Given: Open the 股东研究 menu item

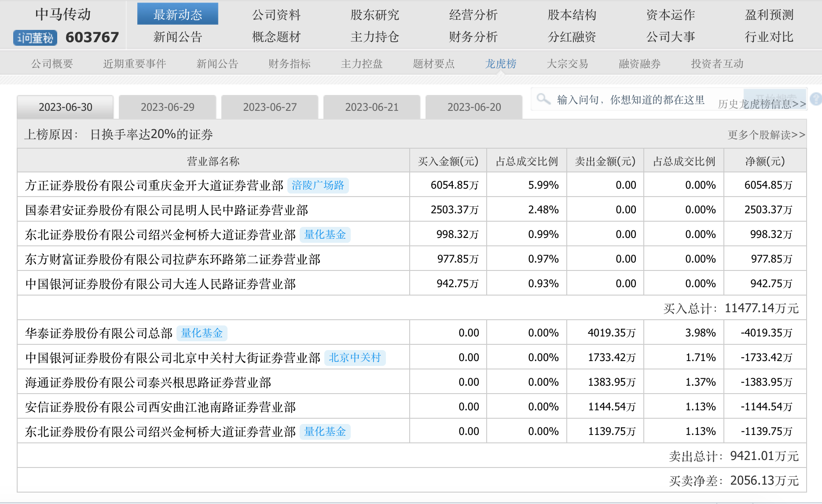Looking at the screenshot, I should 375,15.
